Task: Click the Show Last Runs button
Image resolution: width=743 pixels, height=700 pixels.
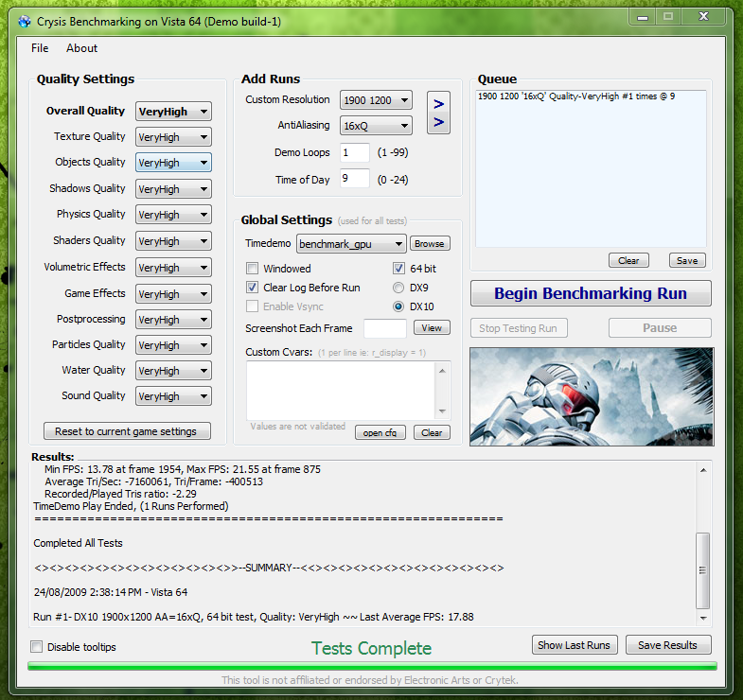Action: 575,644
